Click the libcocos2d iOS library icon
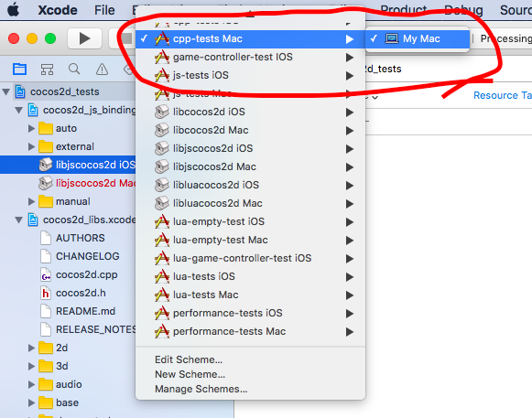The width and height of the screenshot is (532, 418). pos(162,112)
